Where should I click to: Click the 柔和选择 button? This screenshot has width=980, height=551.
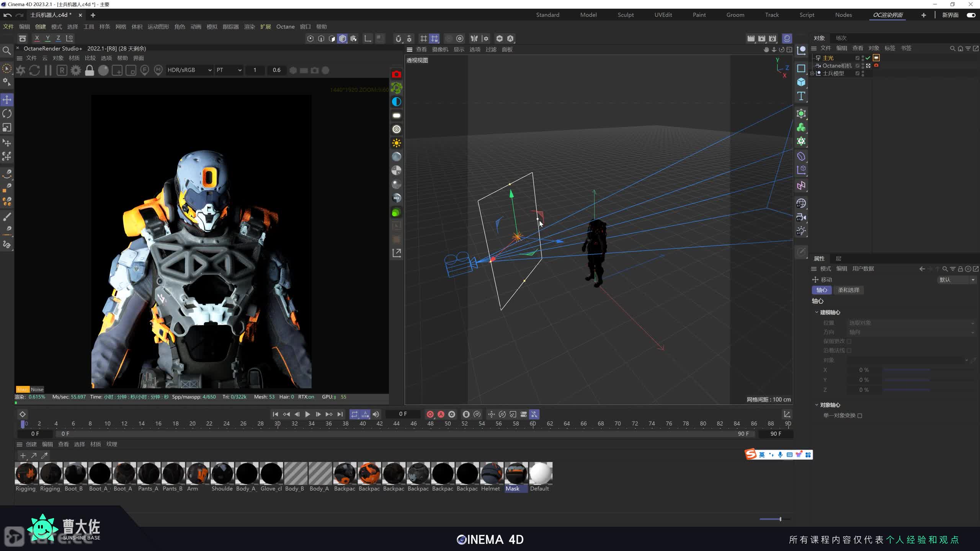click(x=848, y=290)
